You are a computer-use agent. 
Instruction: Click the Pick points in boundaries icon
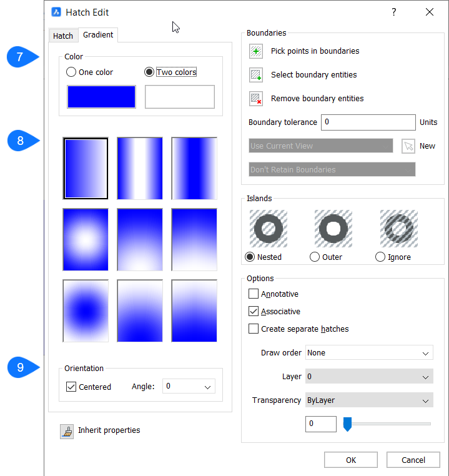coord(256,51)
